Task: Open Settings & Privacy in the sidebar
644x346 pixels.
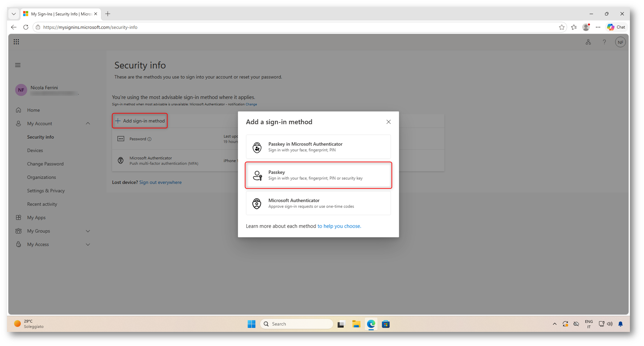Action: (x=46, y=190)
